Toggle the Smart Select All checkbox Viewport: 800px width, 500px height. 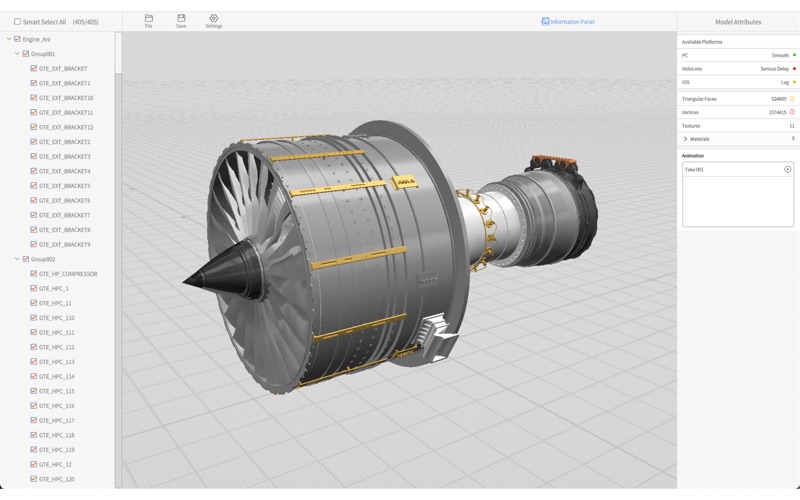(17, 21)
